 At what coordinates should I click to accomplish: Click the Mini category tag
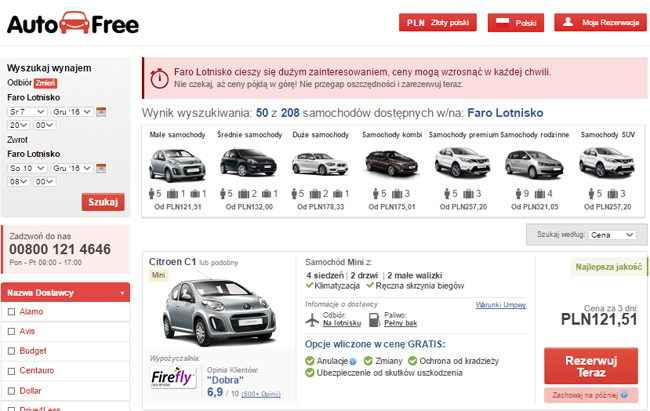coord(158,275)
